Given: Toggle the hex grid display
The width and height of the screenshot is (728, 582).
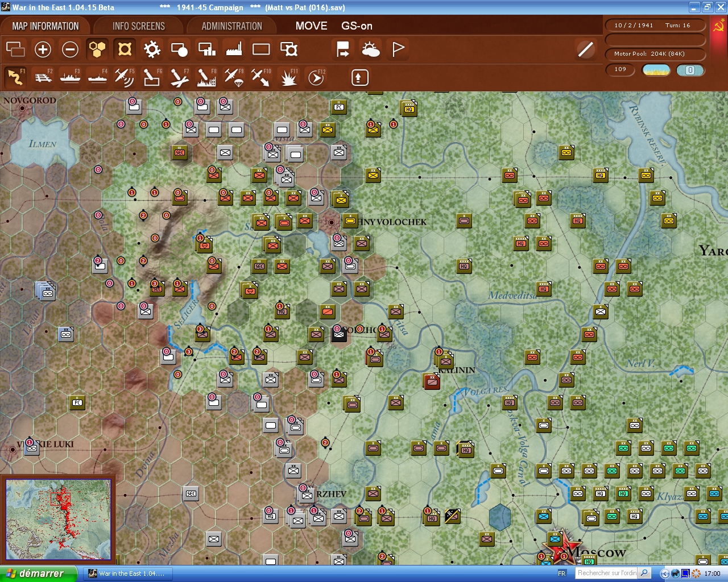Looking at the screenshot, I should (97, 49).
